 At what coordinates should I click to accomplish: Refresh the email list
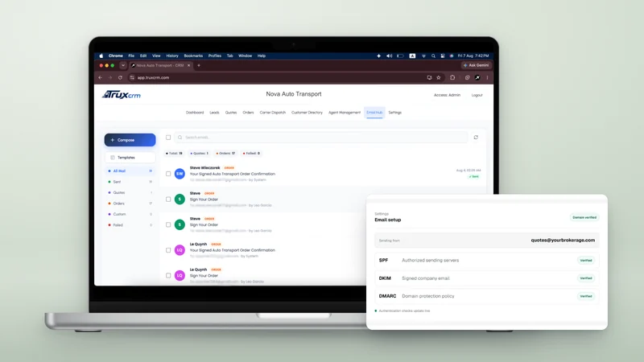[476, 138]
